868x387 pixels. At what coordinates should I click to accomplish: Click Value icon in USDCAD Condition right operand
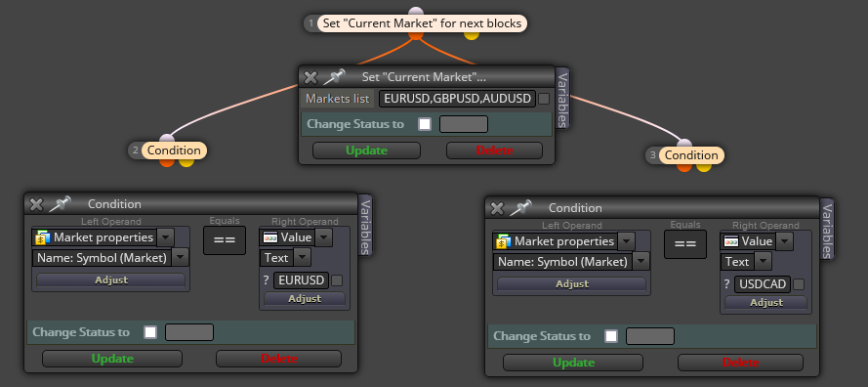(x=731, y=241)
